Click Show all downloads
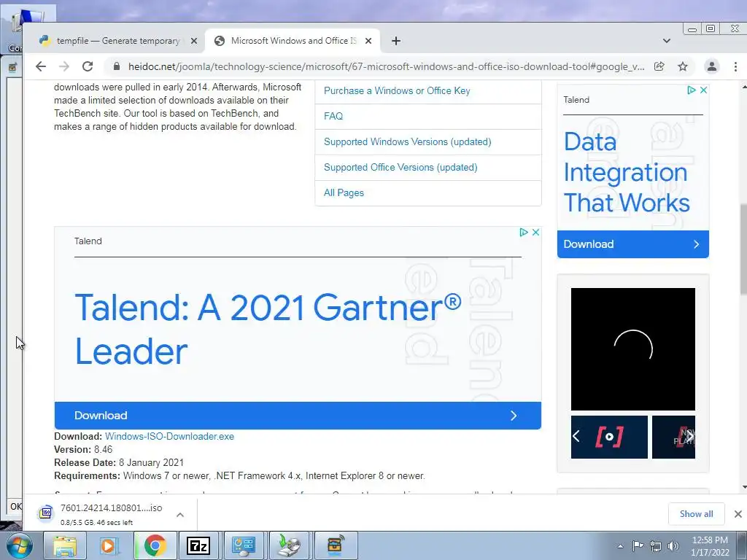This screenshot has height=560, width=747. tap(696, 514)
